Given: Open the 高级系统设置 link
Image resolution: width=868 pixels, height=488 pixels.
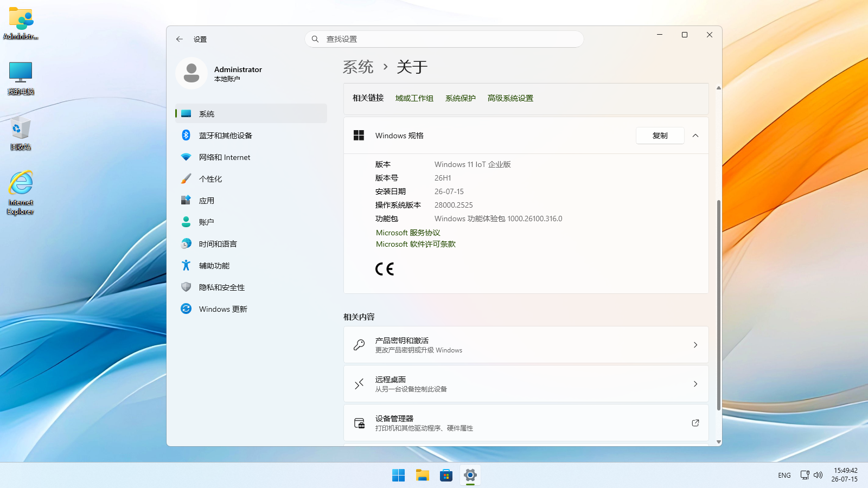Looking at the screenshot, I should (x=510, y=98).
